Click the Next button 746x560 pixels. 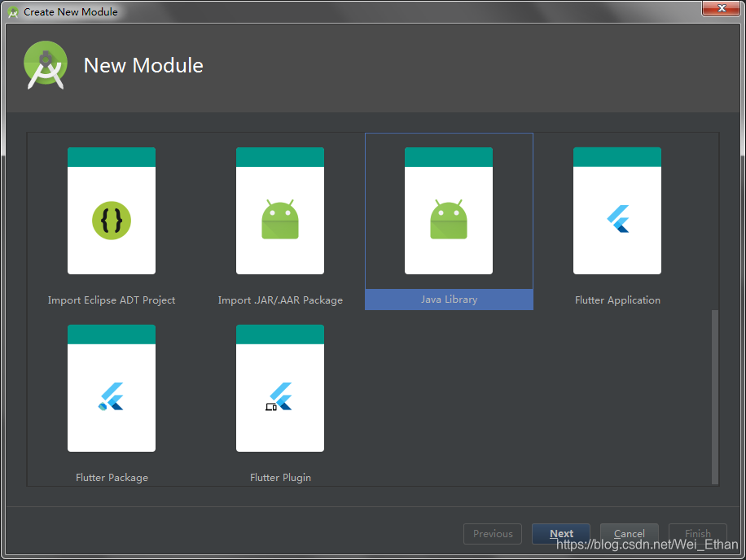point(561,533)
